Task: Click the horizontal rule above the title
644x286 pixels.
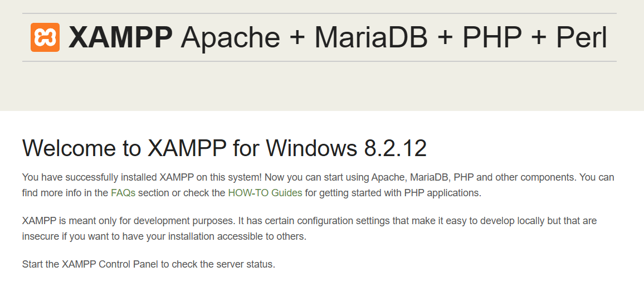Action: pyautogui.click(x=320, y=13)
